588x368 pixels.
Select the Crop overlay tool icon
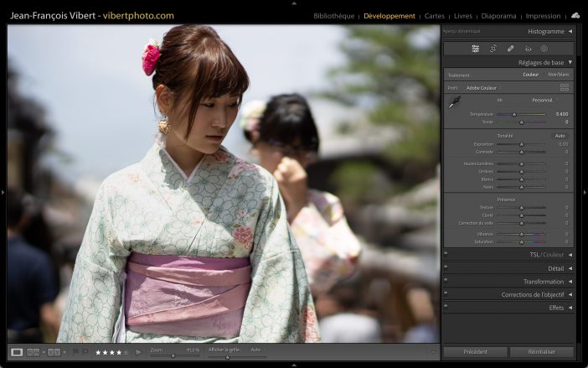(493, 49)
